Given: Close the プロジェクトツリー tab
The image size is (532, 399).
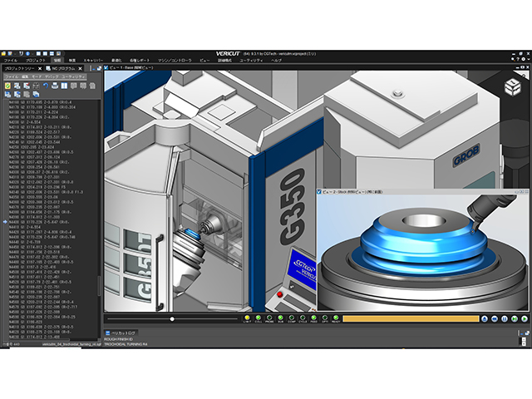Looking at the screenshot, I should point(40,68).
